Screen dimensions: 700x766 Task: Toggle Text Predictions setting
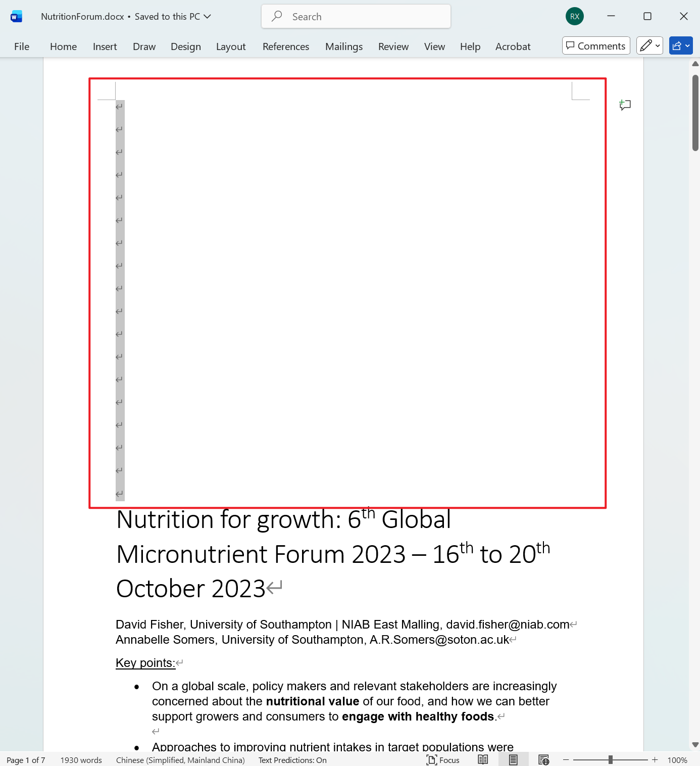292,759
